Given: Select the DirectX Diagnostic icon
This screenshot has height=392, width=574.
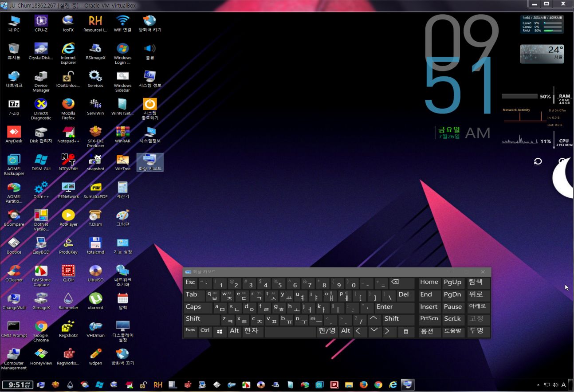Looking at the screenshot, I should 41,109.
